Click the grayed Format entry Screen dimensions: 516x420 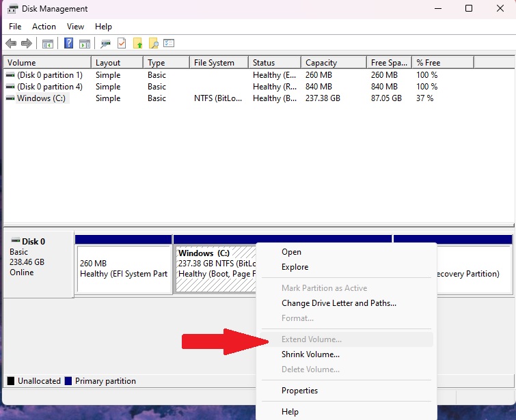[347, 318]
